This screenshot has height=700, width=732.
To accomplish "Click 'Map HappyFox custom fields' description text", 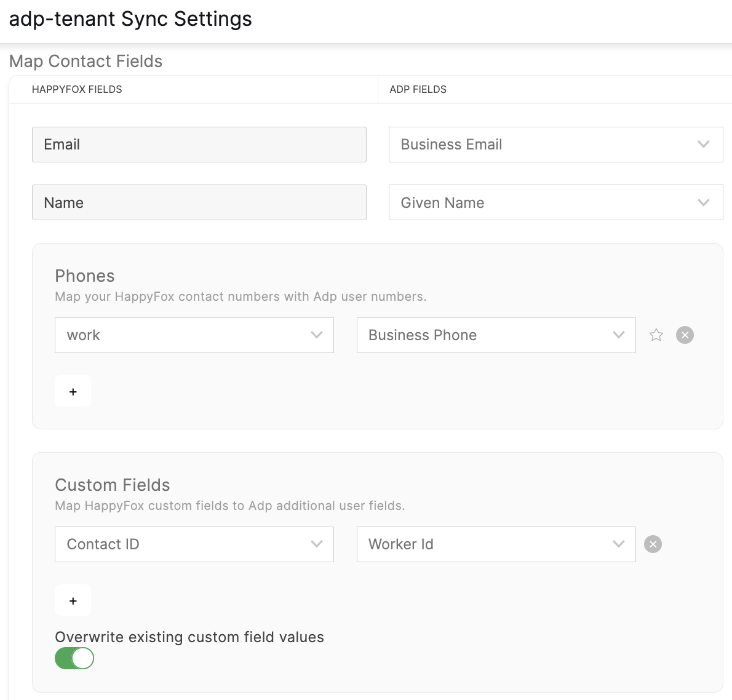I will coord(230,506).
